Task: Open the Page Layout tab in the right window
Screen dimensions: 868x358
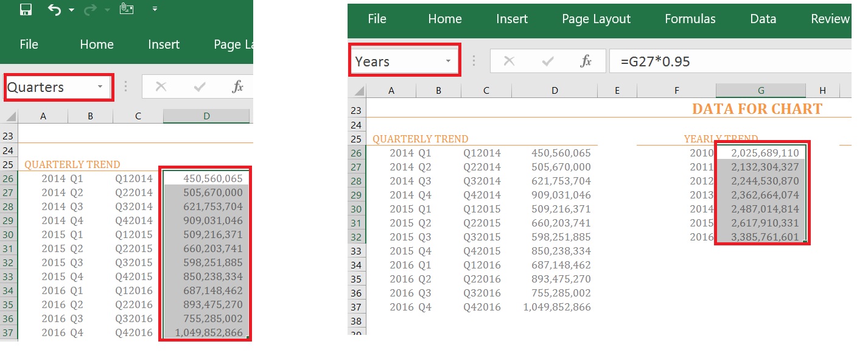Action: pos(597,19)
